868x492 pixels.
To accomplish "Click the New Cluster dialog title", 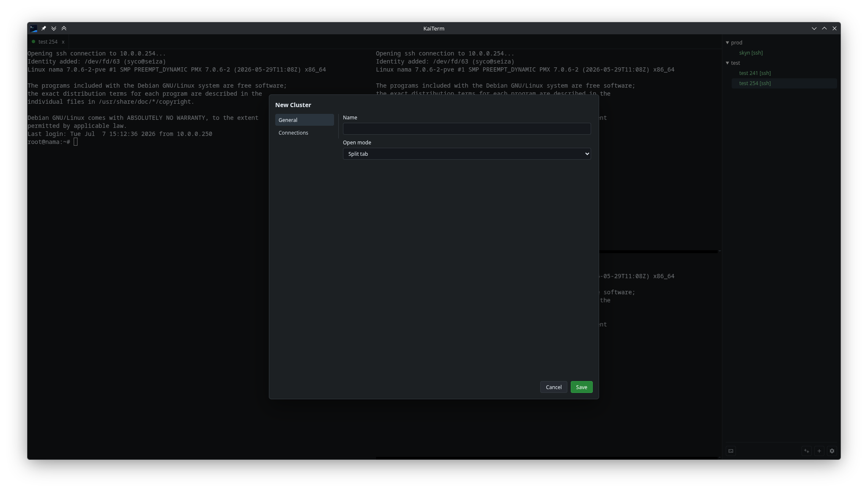I will click(293, 105).
